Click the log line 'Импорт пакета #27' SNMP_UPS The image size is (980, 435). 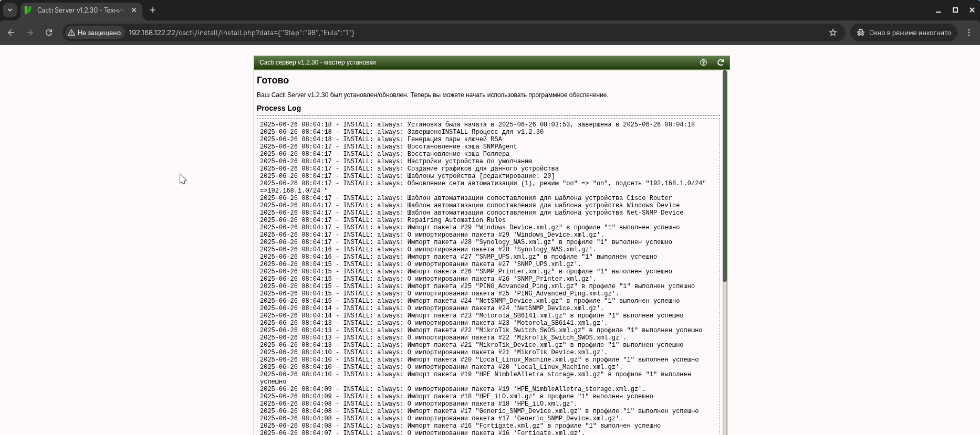(458, 257)
